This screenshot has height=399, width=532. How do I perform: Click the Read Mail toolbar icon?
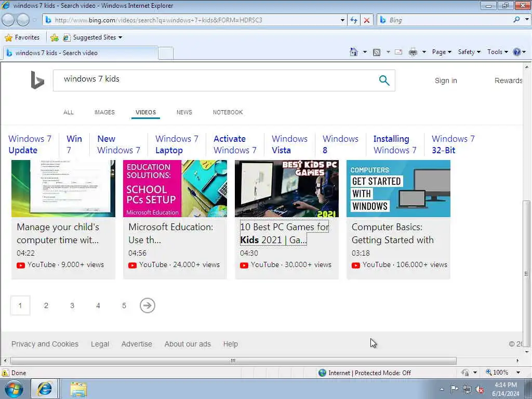click(398, 52)
